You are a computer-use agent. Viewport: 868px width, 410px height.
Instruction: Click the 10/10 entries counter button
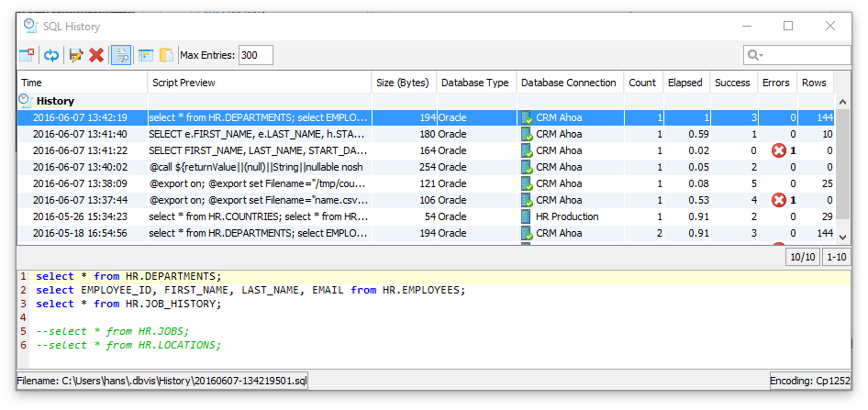(x=802, y=258)
